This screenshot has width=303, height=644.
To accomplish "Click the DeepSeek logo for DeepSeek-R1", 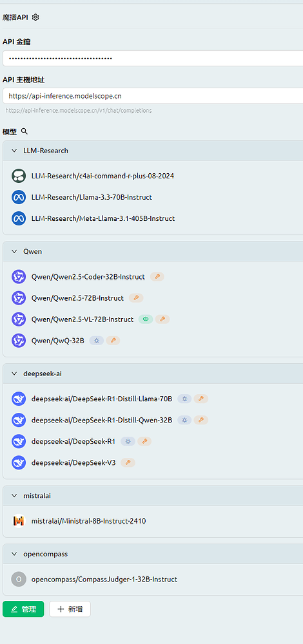I will (19, 441).
